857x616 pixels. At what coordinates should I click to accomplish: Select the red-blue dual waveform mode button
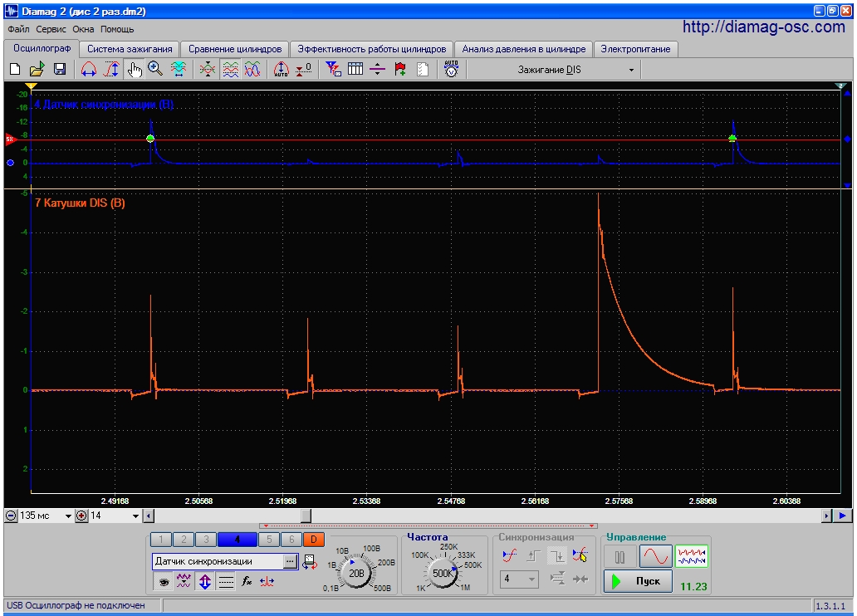(x=692, y=557)
